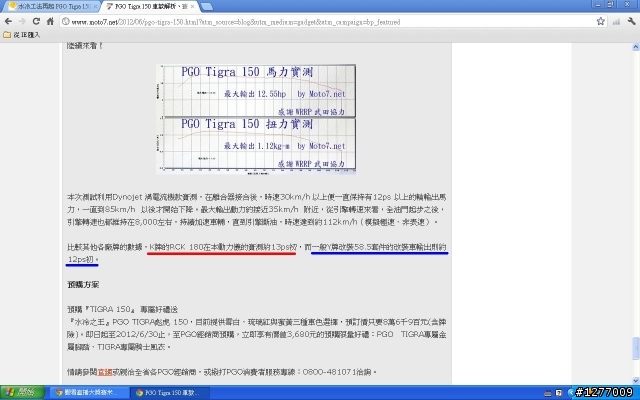Viewport: 640px width, 400px height.
Task: Open the Windows Start menu
Action: [22, 393]
